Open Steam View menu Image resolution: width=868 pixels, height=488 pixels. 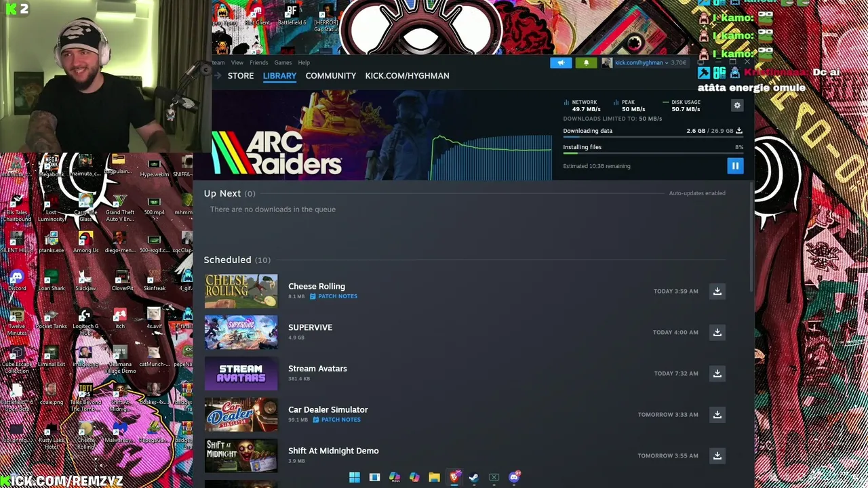[x=237, y=62]
